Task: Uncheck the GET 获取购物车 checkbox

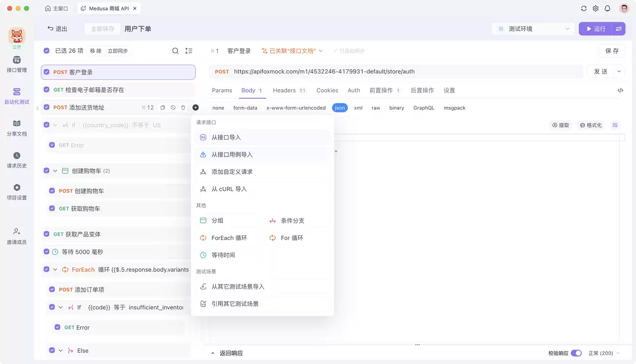Action: [x=52, y=209]
